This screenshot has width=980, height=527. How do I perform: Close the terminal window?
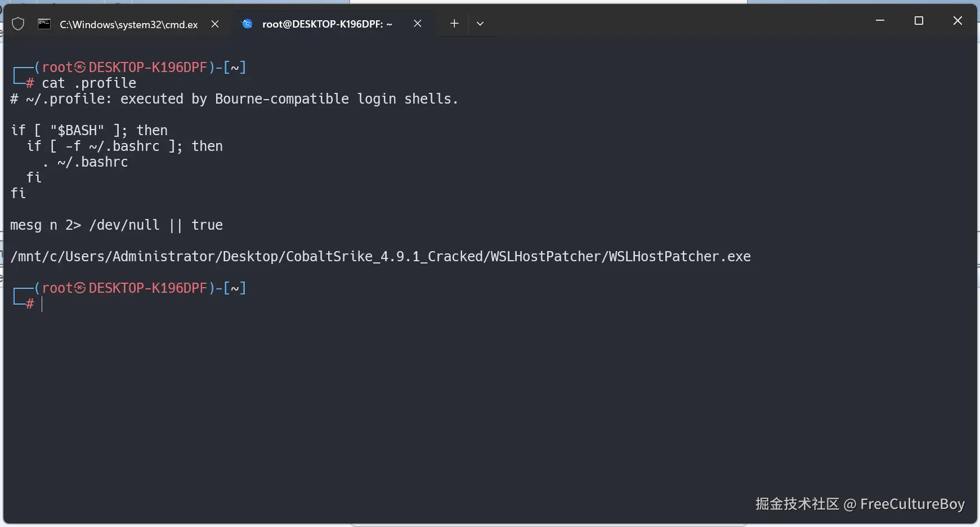pyautogui.click(x=957, y=21)
